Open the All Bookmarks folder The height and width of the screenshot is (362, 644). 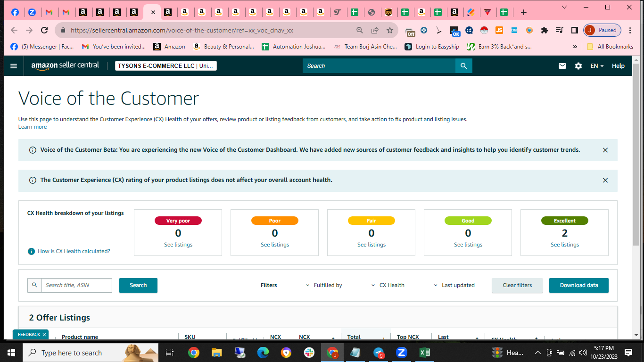pyautogui.click(x=610, y=47)
